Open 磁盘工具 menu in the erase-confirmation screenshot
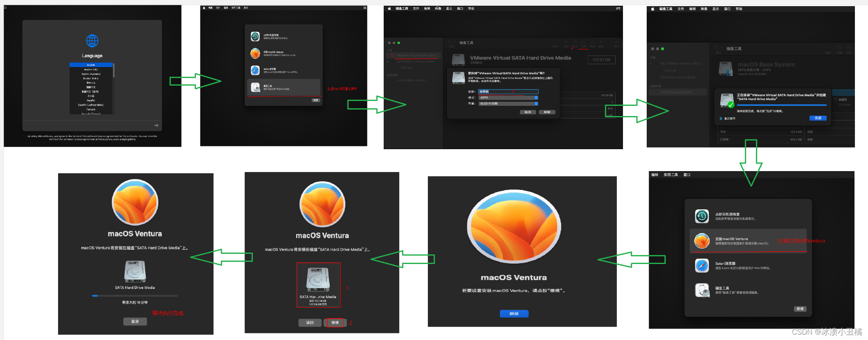The width and height of the screenshot is (868, 340). [x=402, y=9]
